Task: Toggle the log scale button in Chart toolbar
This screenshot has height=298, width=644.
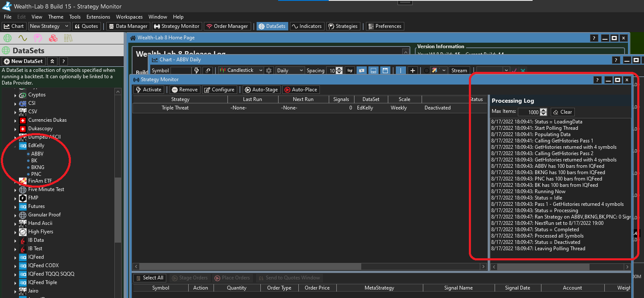Action: [x=350, y=71]
